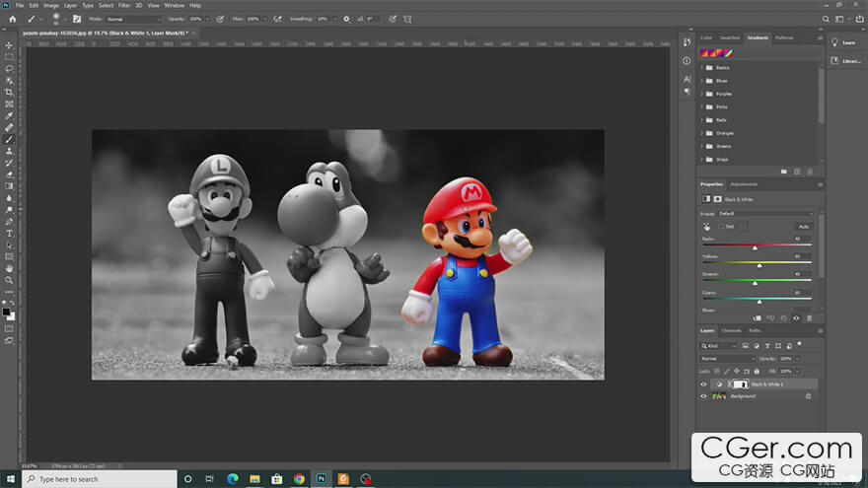This screenshot has height=488, width=868.
Task: Open the Filter menu
Action: pos(124,6)
